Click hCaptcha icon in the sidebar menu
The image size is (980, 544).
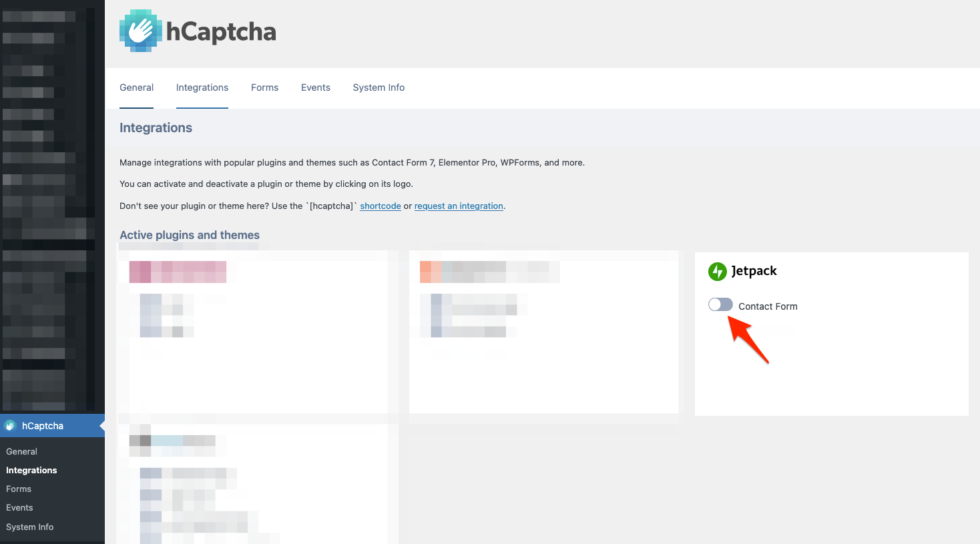pyautogui.click(x=10, y=426)
